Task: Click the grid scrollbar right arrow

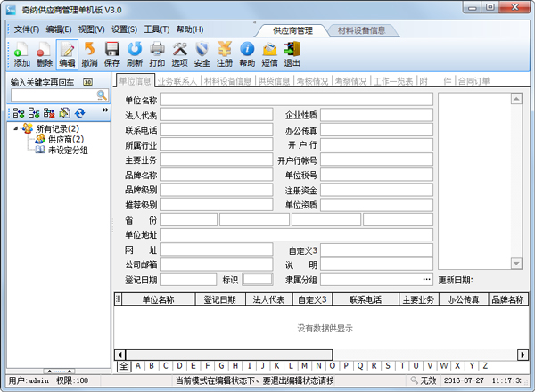Action: coord(523,355)
